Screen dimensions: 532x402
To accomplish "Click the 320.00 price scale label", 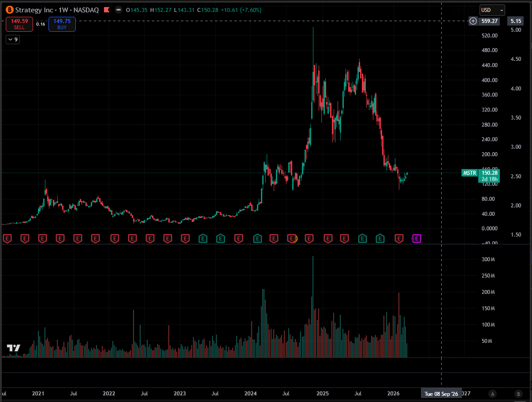I will (x=490, y=110).
